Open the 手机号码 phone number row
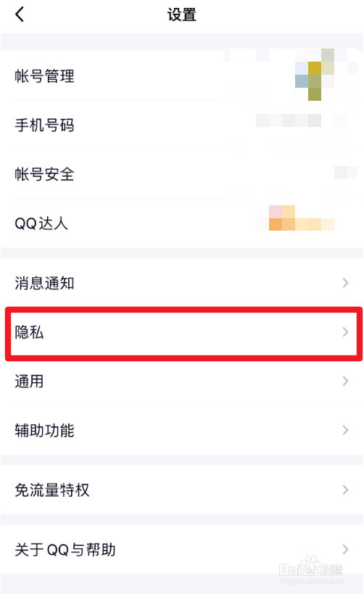 point(182,125)
